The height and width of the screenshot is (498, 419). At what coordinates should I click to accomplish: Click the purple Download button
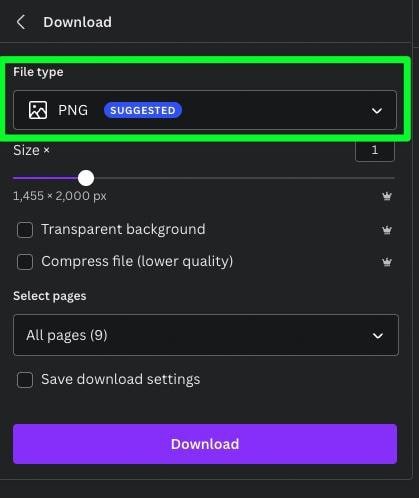click(205, 444)
